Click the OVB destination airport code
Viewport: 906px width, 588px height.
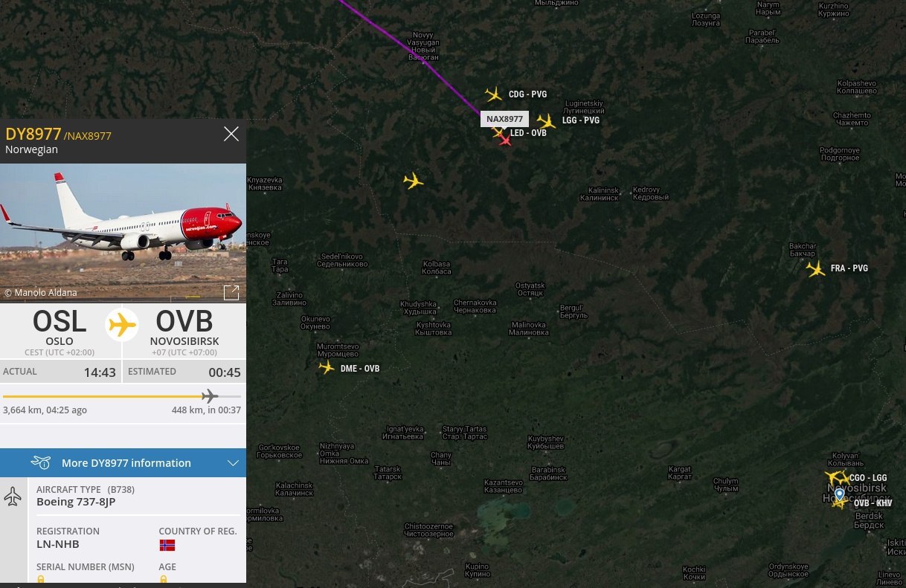click(x=184, y=322)
